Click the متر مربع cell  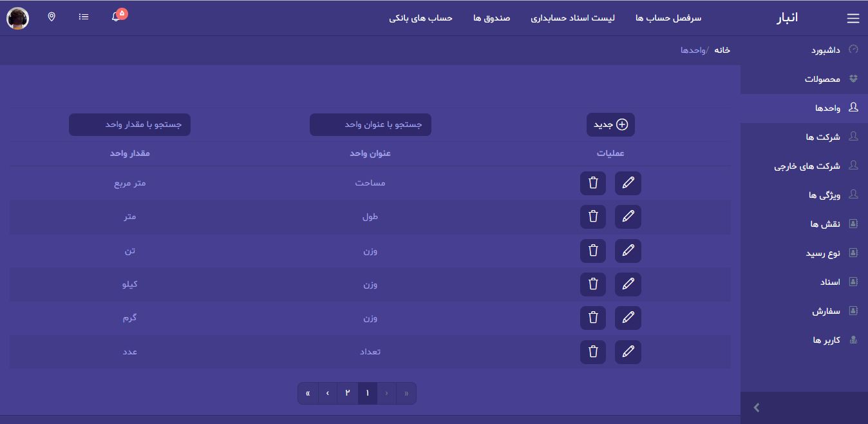click(130, 183)
